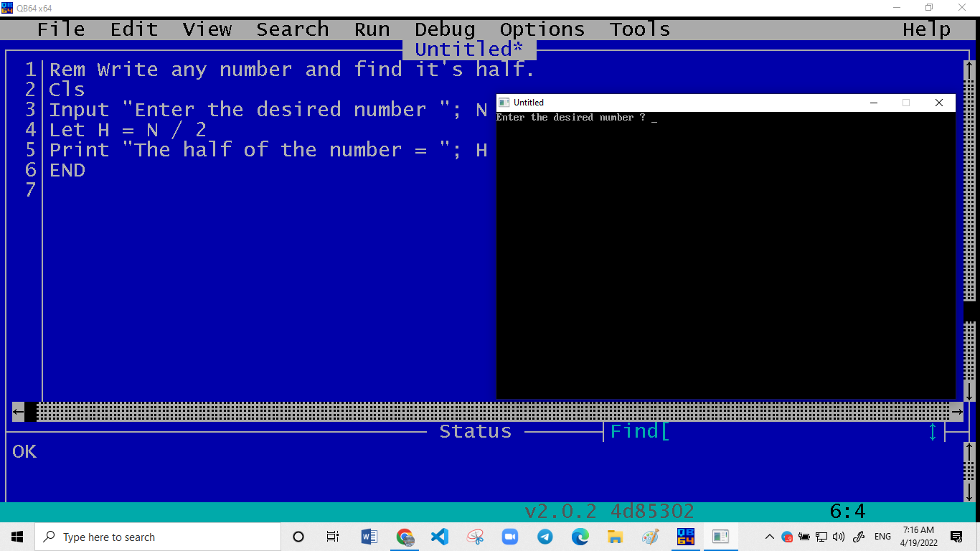Click the pen workspace tray icon
The image size is (980, 551).
click(859, 537)
